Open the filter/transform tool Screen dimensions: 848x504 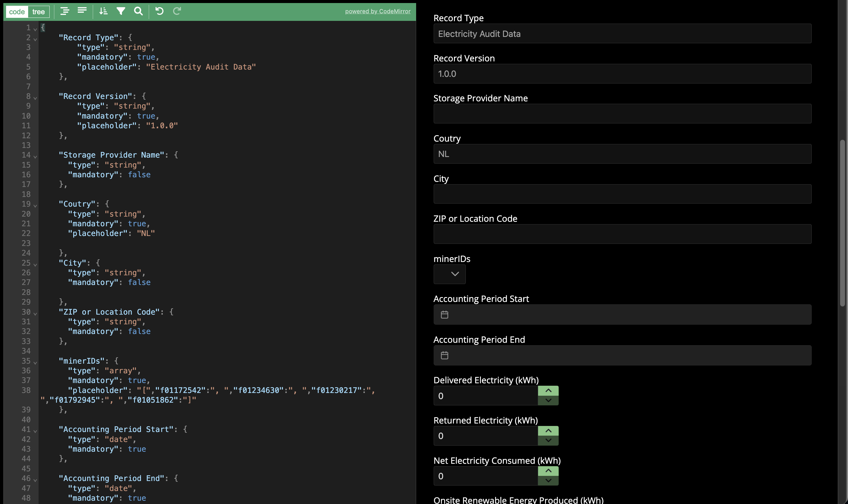121,11
